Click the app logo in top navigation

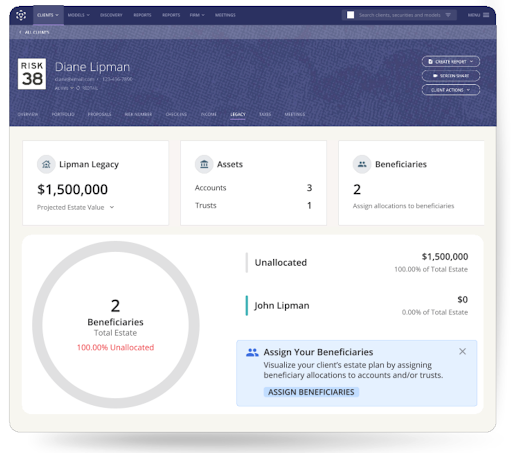click(21, 15)
